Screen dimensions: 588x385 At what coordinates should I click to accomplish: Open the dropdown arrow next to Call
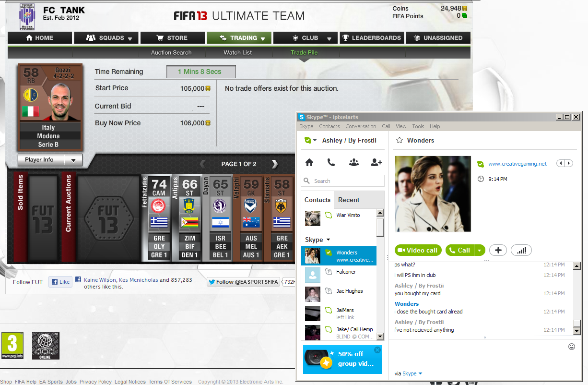click(480, 250)
